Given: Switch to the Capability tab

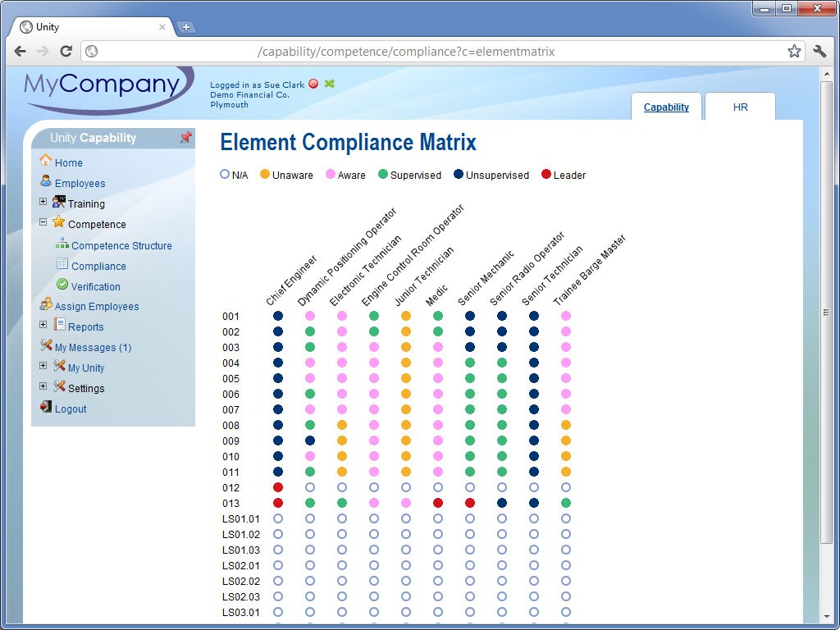Looking at the screenshot, I should [666, 107].
